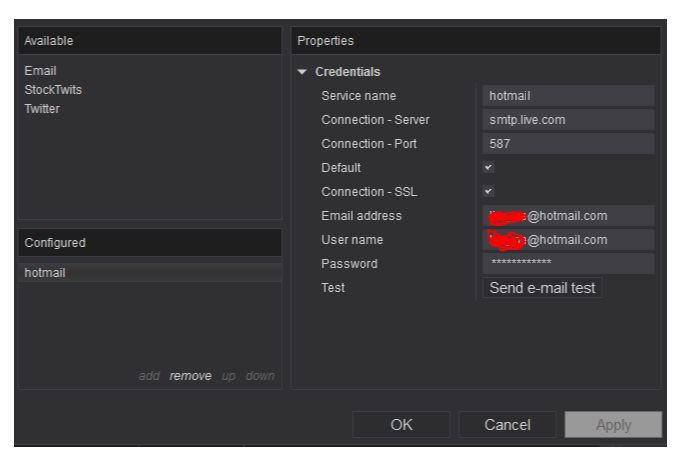Click the Default label

pos(341,168)
